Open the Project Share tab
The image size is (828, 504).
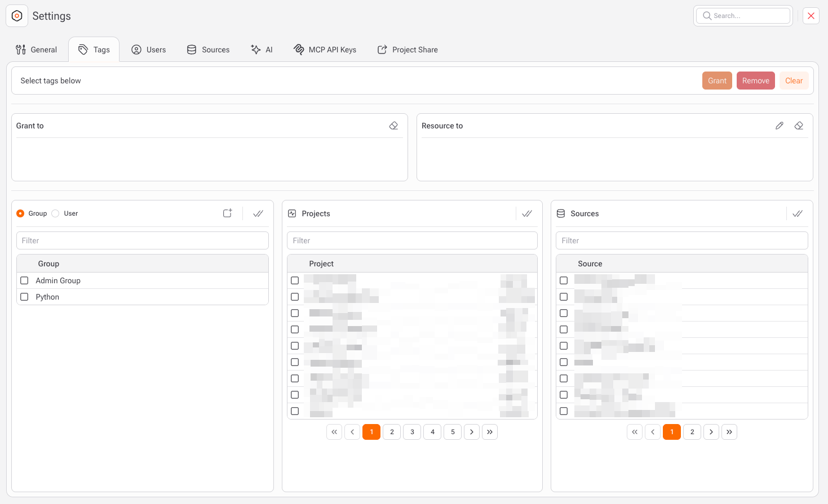coord(408,50)
